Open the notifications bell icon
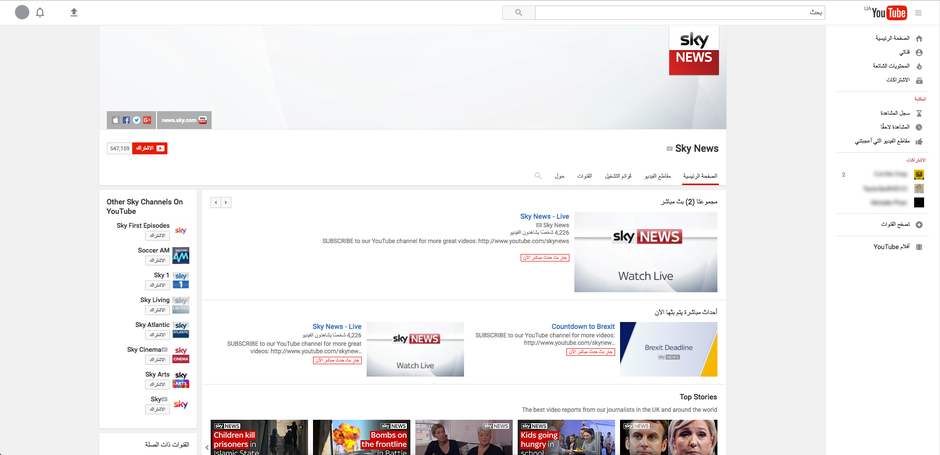The width and height of the screenshot is (940, 455). click(x=40, y=13)
